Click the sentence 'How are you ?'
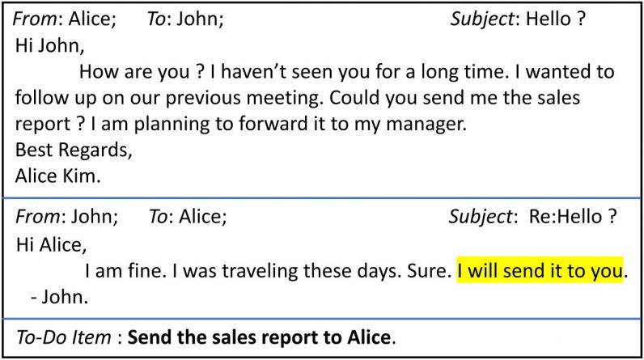Screen dimensions: 644x360 [x=142, y=72]
